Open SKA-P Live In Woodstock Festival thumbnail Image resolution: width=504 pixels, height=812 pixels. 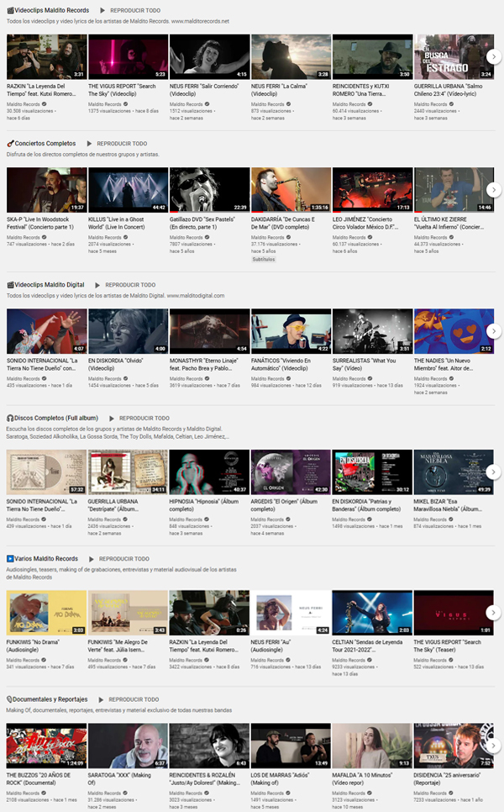coord(46,190)
